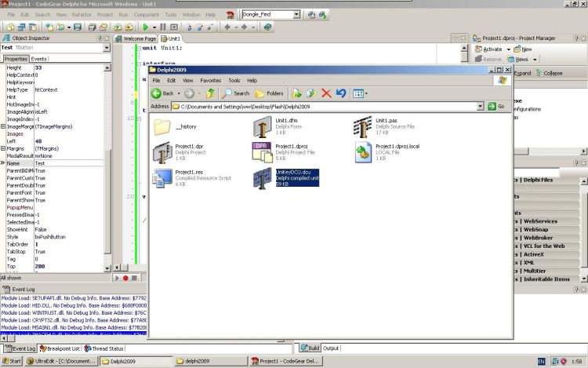Open Favorites menu in Explorer window
The width and height of the screenshot is (588, 368).
(211, 81)
